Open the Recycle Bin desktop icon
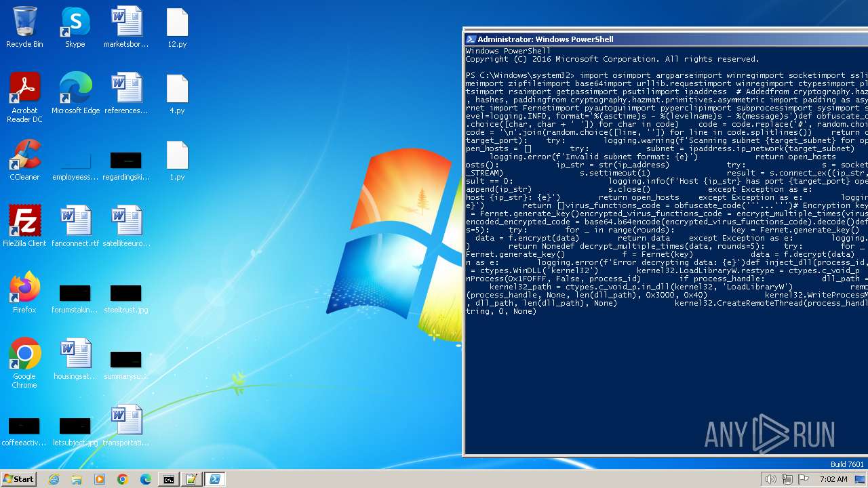Viewport: 868px width, 488px height. coord(24,27)
